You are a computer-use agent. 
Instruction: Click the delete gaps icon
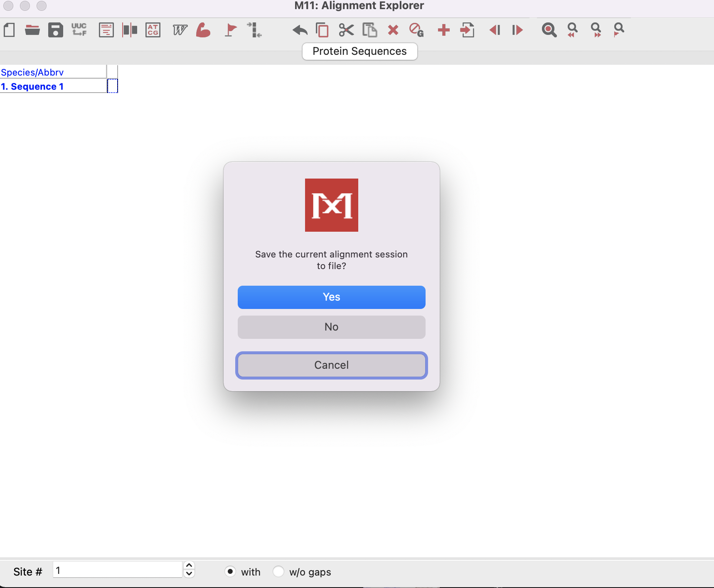[416, 30]
